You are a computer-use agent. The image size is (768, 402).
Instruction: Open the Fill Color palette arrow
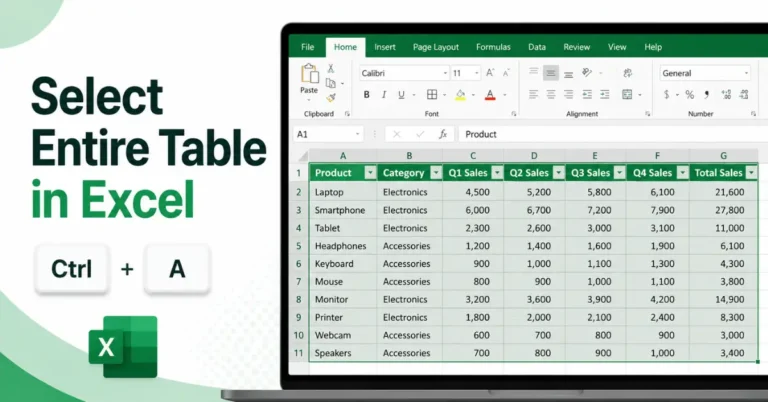473,95
